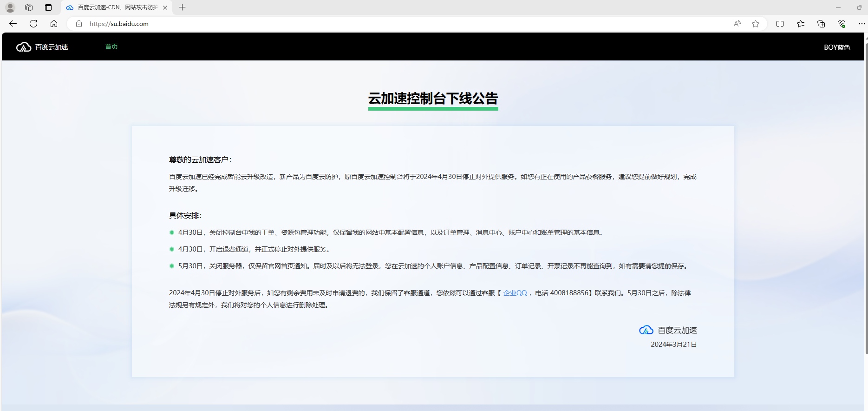Toggle the vertical tabs icon

[48, 7]
